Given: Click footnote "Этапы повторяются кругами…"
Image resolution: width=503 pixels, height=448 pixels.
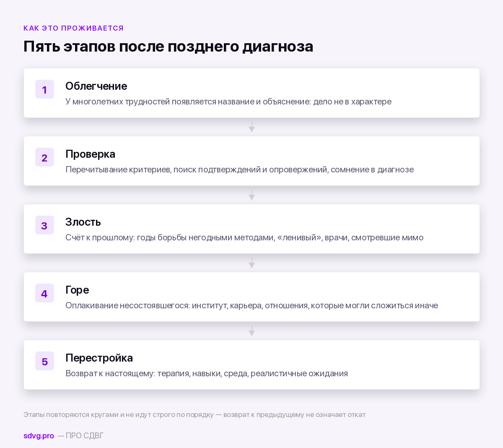Looking at the screenshot, I should [x=194, y=414].
